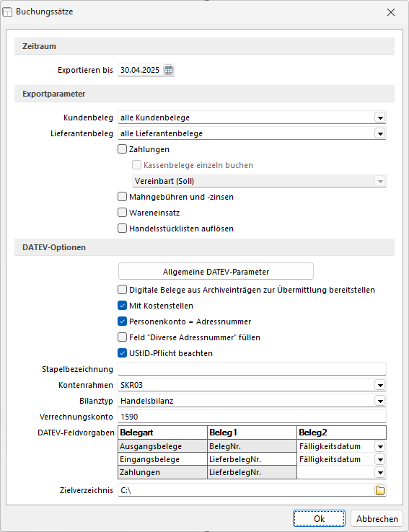Cancel with the Abbrechen button
The image size is (409, 532).
[x=377, y=519]
